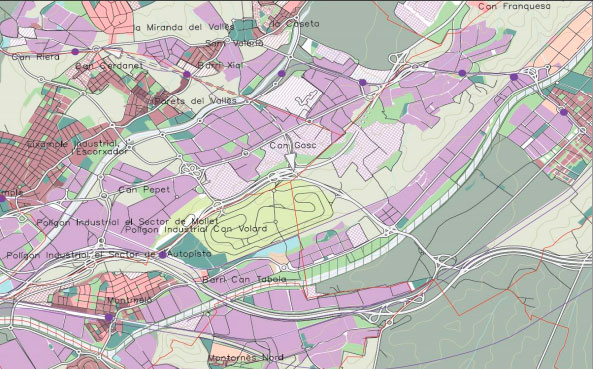Screen dimensions: 593x369
Task: Click the white arrow below Can Gasc
Action: [290, 158]
